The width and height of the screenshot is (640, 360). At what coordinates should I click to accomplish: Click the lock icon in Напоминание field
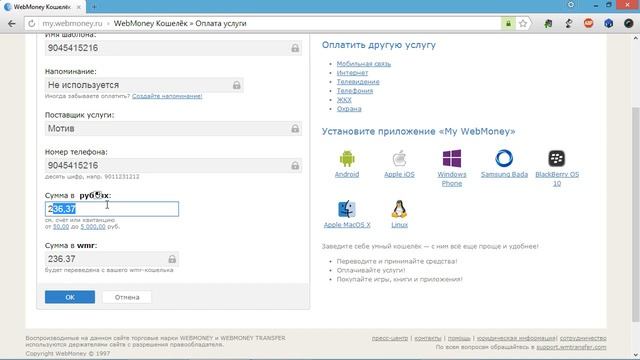tap(236, 85)
